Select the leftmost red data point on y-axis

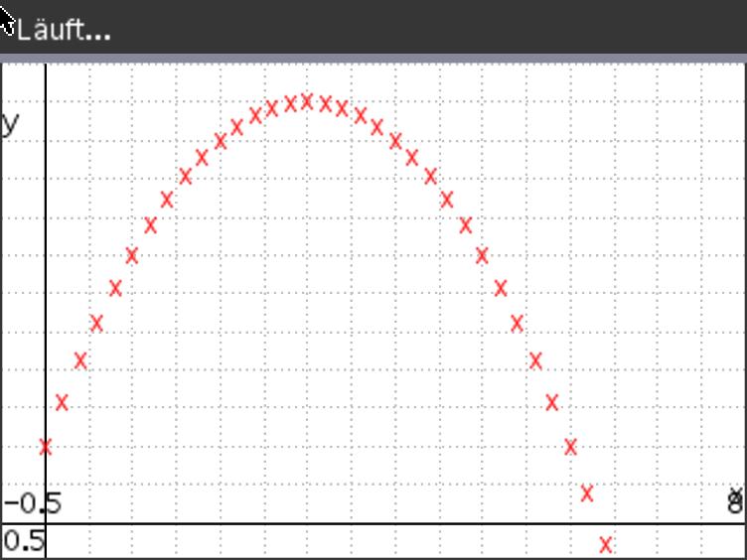click(x=46, y=447)
